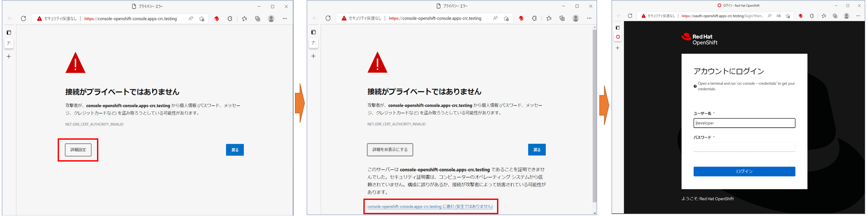
Task: Open the Favorites list in the OpenShift window
Action: (824, 16)
